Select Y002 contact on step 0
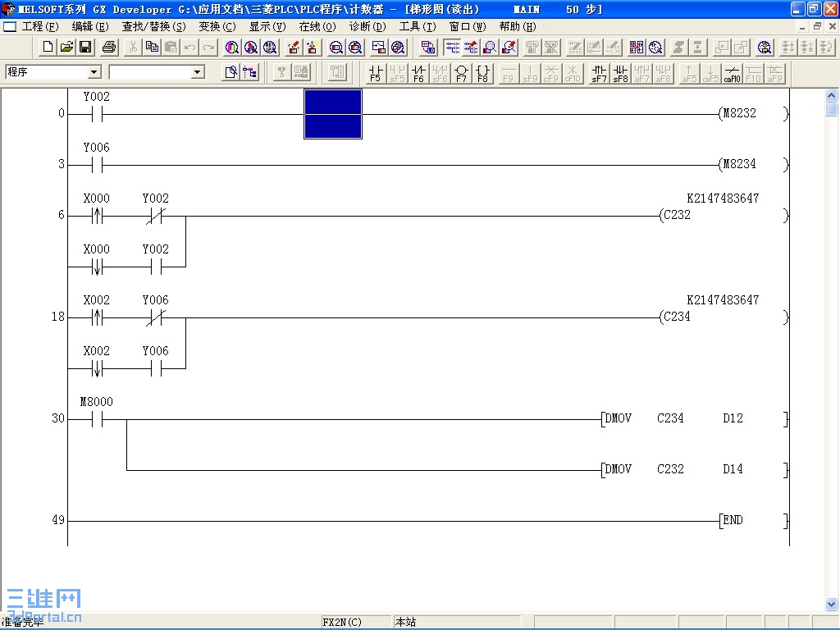The width and height of the screenshot is (840, 630). coord(97,107)
